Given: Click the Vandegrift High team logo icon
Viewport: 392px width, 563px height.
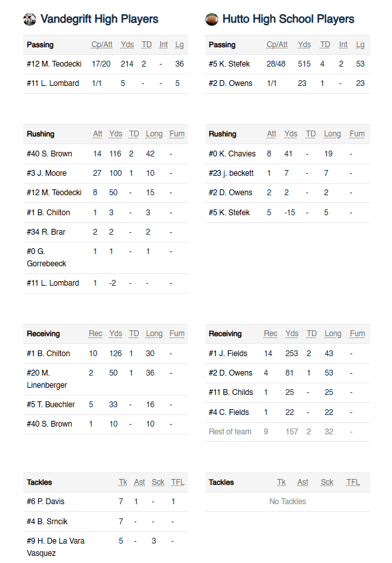Looking at the screenshot, I should click(x=30, y=19).
